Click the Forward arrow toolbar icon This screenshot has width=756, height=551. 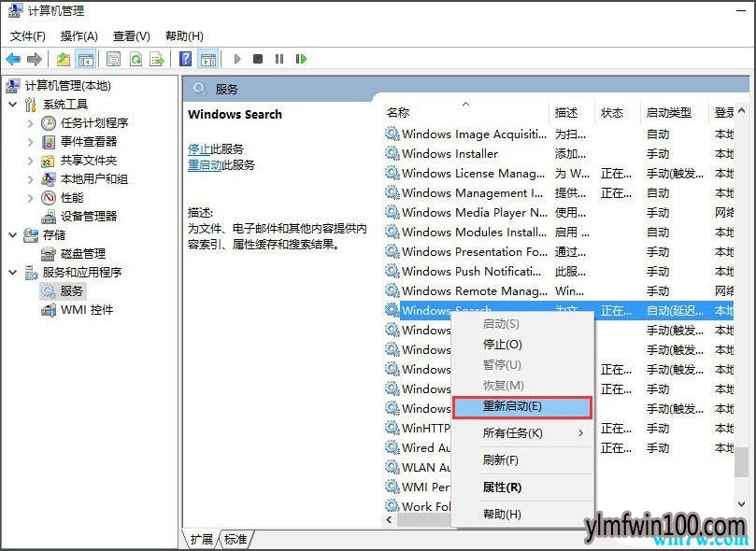pos(35,59)
